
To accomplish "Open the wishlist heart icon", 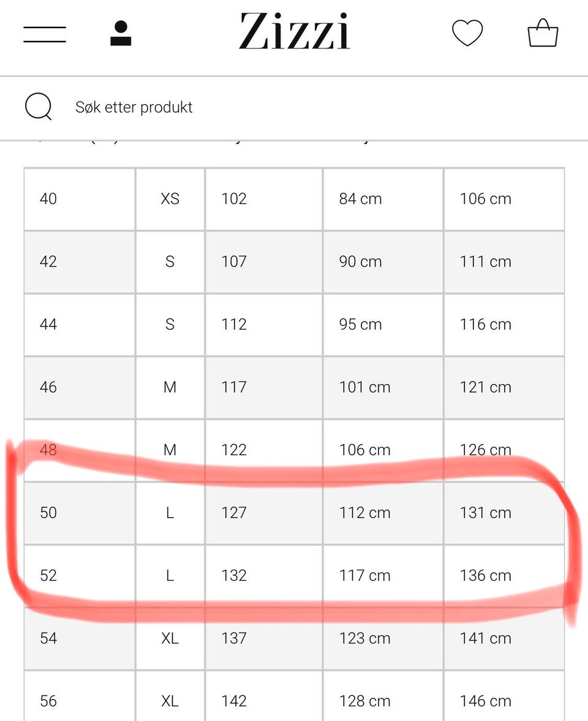I will (x=467, y=33).
